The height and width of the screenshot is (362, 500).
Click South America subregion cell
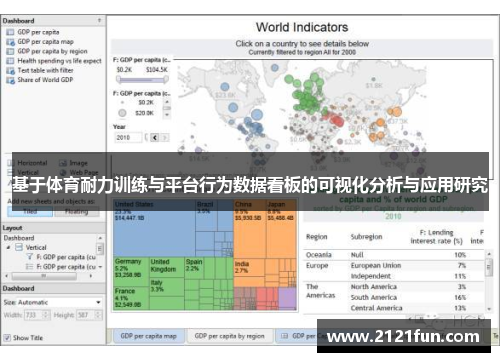tap(373, 297)
